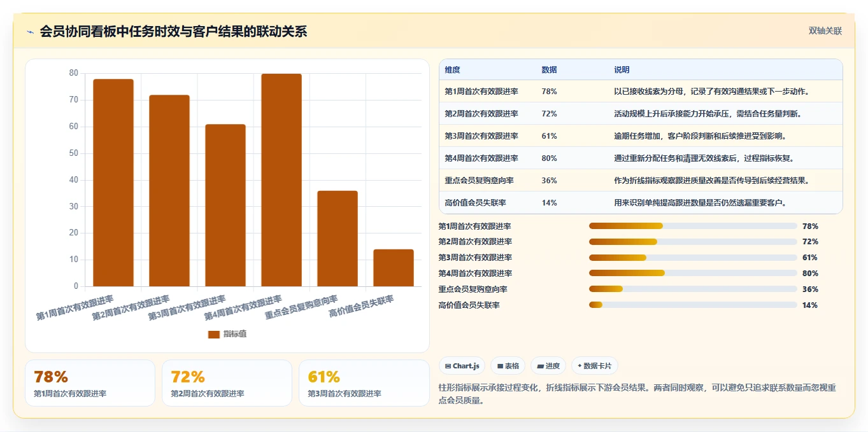Viewport: 868px width, 432px height.
Task: Click the 80% value next to the progress bar
Action: (x=810, y=274)
